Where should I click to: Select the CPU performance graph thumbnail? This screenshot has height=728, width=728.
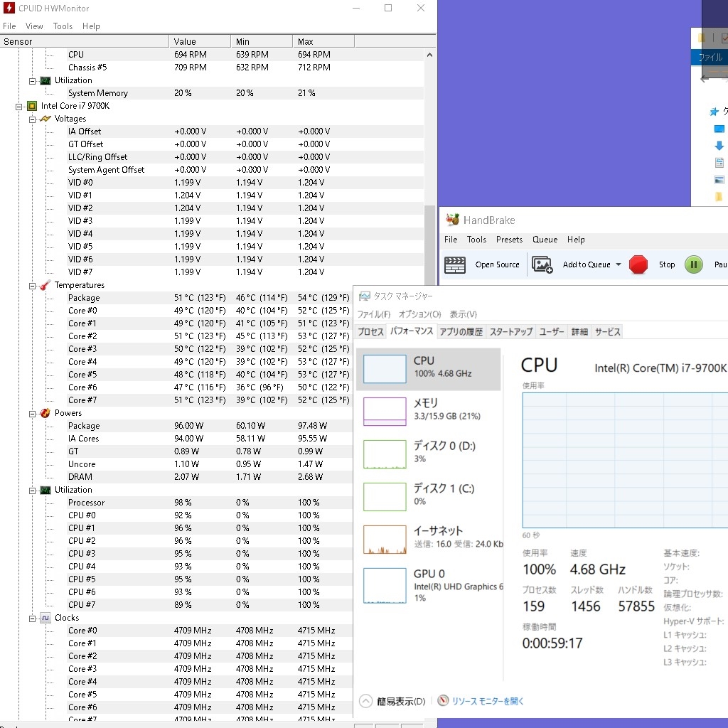(x=385, y=369)
